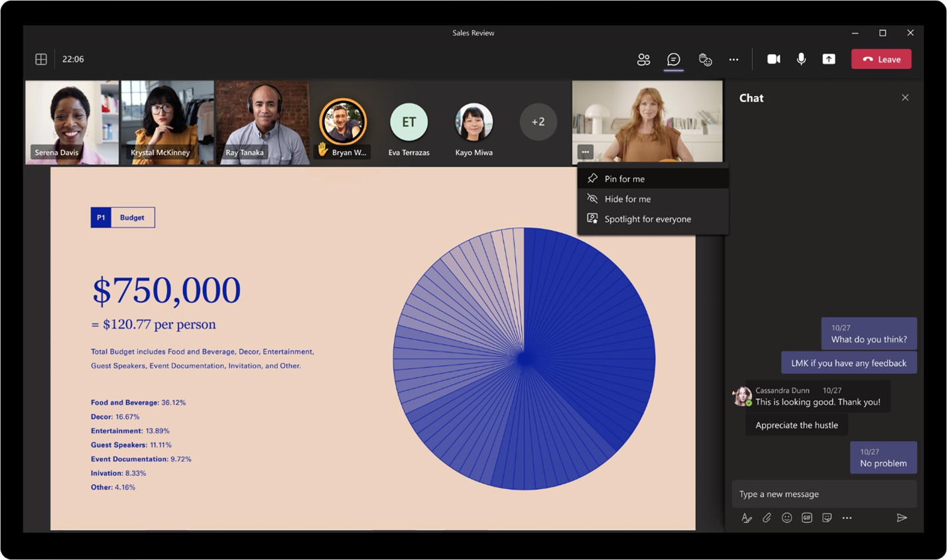
Task: Switch the meeting gallery layout view
Action: 41,59
